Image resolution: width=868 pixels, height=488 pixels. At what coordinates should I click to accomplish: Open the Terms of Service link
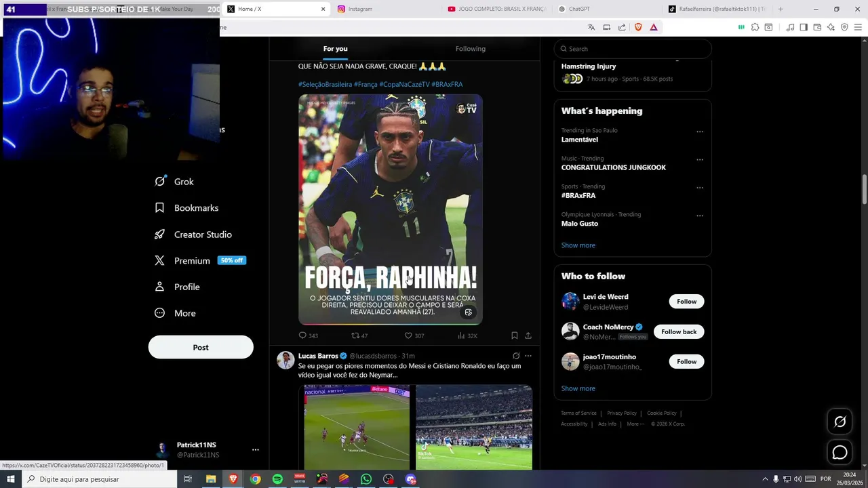(x=578, y=413)
